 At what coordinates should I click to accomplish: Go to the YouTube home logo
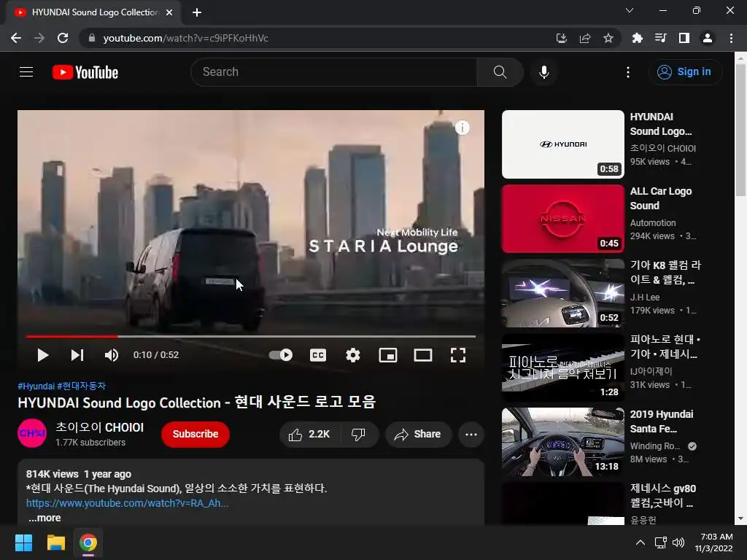click(x=85, y=72)
